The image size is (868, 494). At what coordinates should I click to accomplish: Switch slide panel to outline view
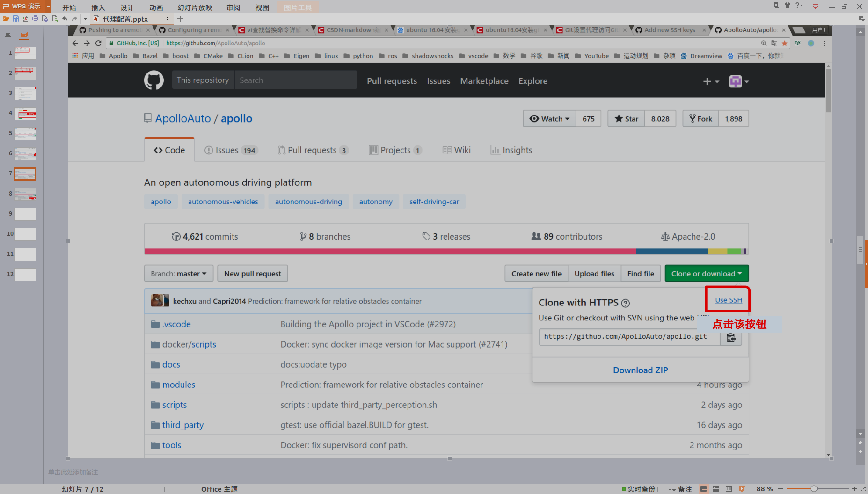point(8,34)
